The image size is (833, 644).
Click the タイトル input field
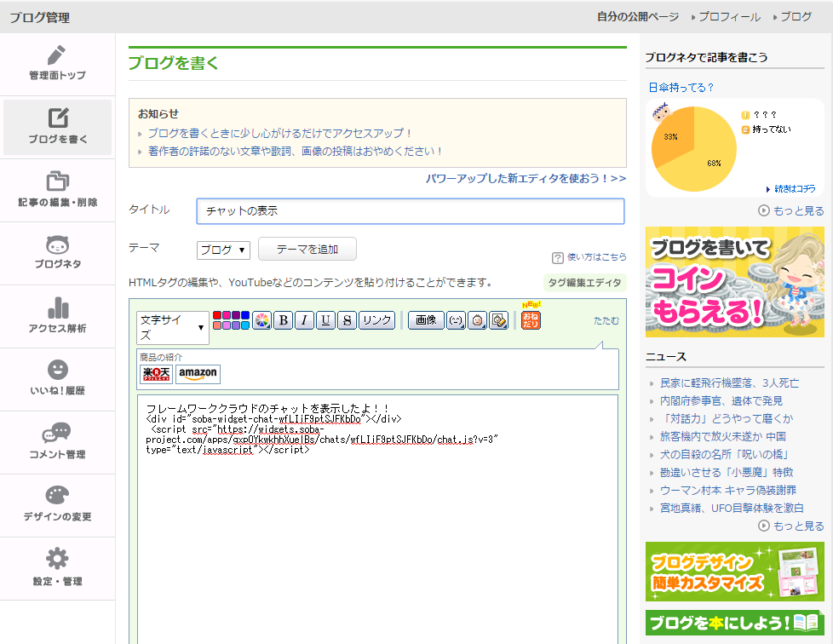click(411, 211)
